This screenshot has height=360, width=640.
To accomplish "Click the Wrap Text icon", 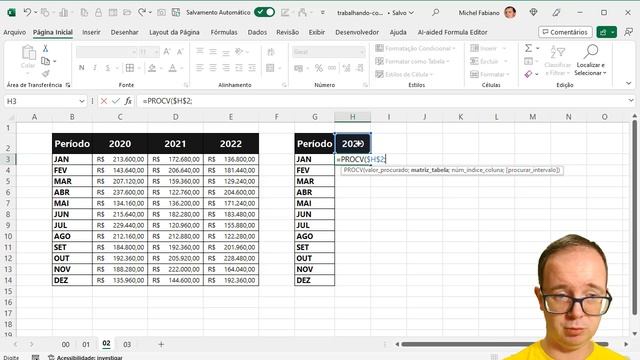I will click(271, 52).
